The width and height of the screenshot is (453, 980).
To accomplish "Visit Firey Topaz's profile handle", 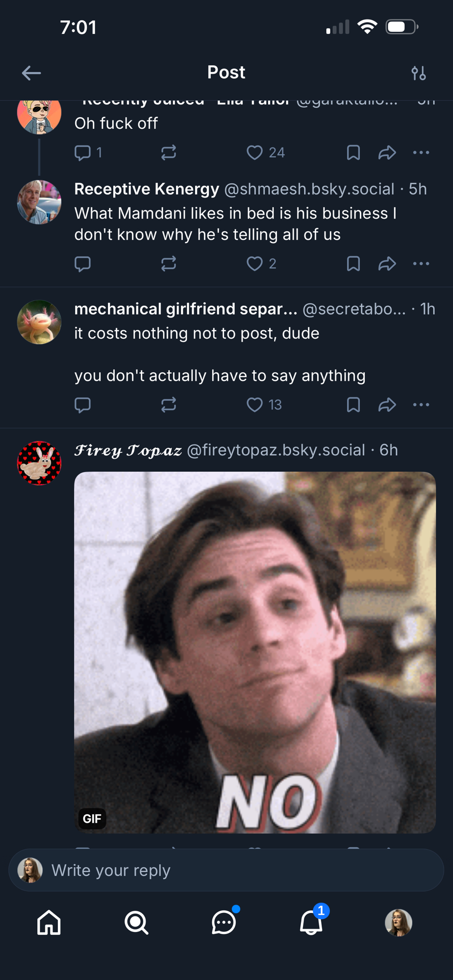I will 276,450.
